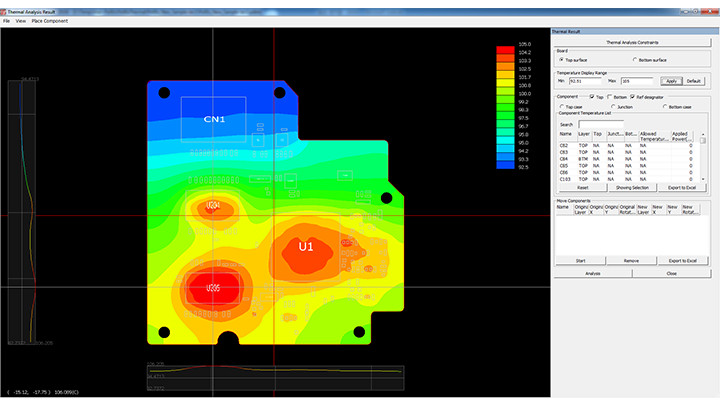The width and height of the screenshot is (720, 405).
Task: Select the U1 component on the heat map
Action: 306,246
